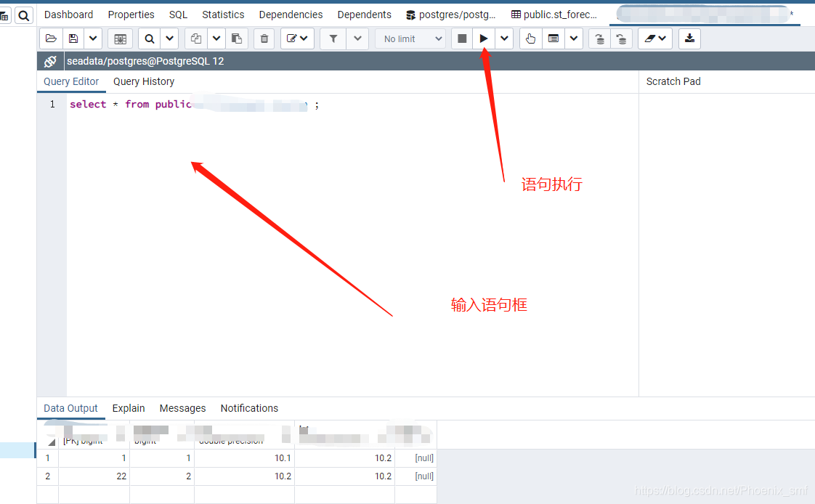
Task: Expand the execute options dropdown
Action: pyautogui.click(x=504, y=38)
